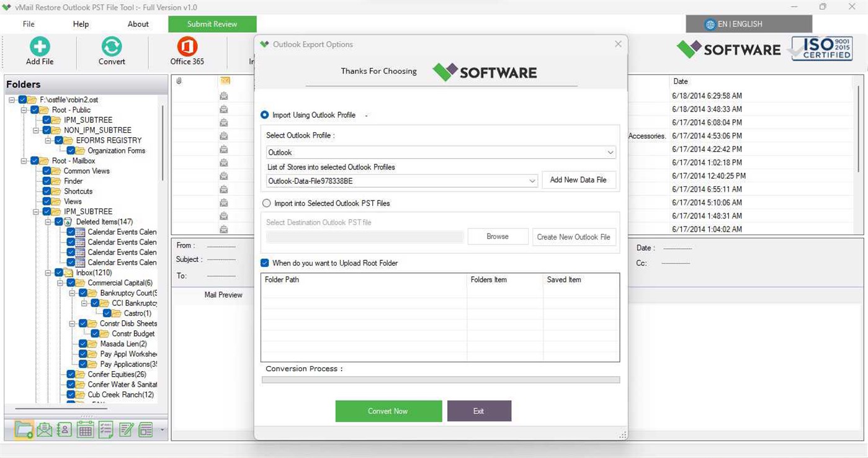
Task: Select Import into Selected Outlook PST Files
Action: click(267, 203)
